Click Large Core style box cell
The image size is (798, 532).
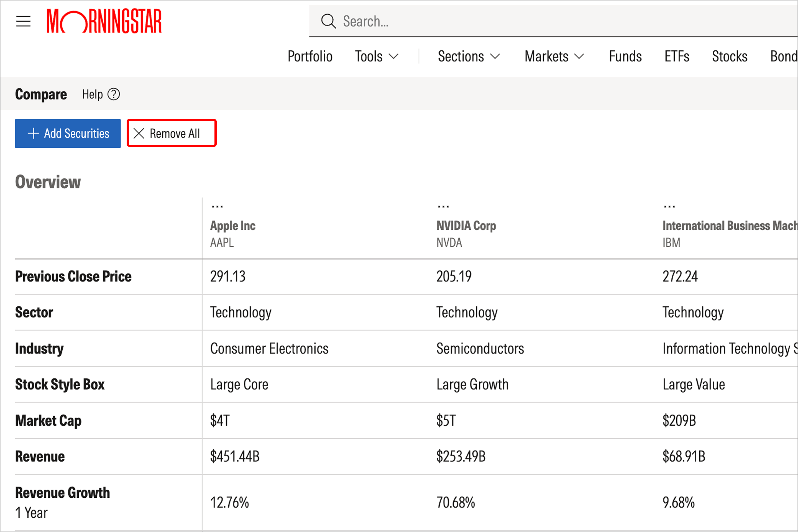(x=239, y=385)
